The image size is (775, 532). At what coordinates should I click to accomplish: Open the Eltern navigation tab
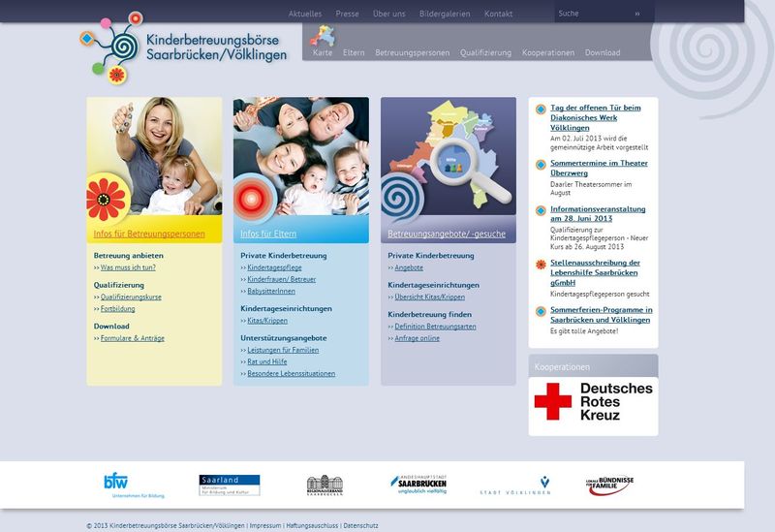354,53
